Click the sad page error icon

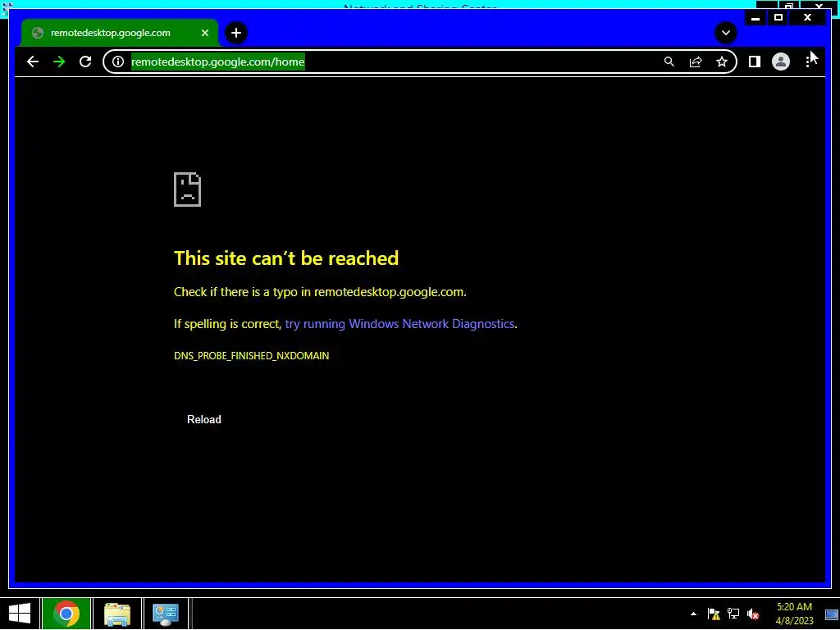(188, 189)
